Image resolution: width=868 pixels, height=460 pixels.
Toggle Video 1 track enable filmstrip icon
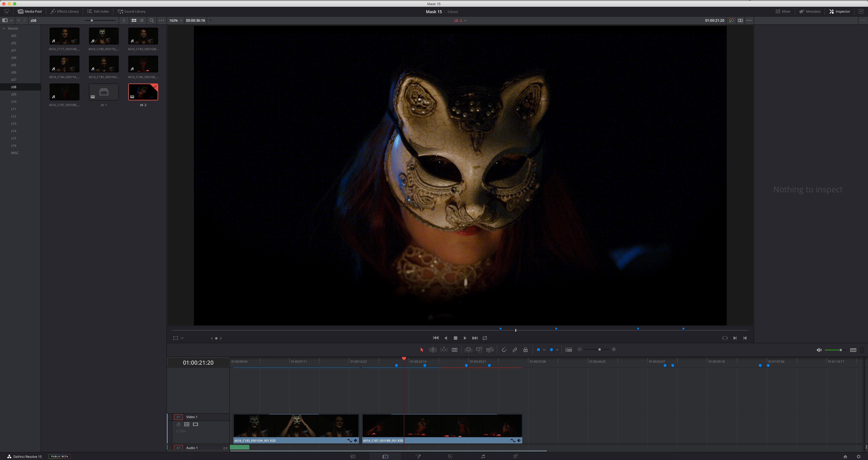pos(195,424)
